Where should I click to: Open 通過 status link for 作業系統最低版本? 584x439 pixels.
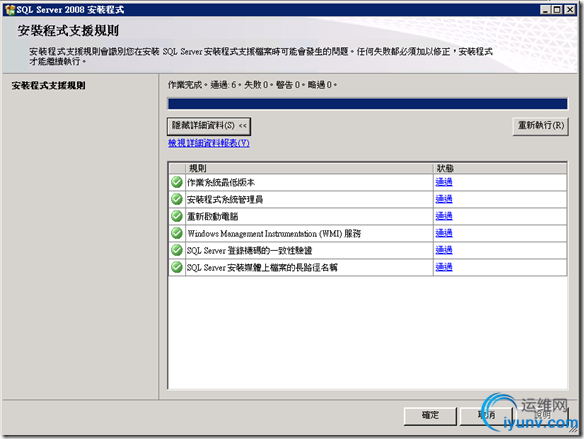pyautogui.click(x=444, y=182)
